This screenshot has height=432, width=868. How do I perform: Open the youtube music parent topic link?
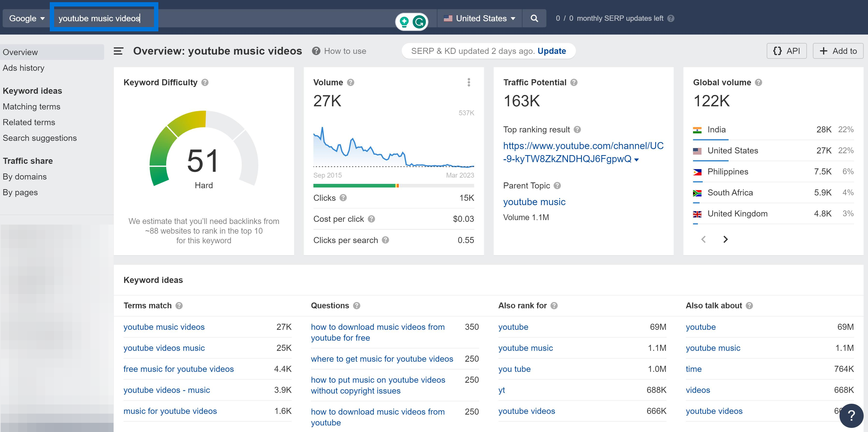(x=534, y=202)
